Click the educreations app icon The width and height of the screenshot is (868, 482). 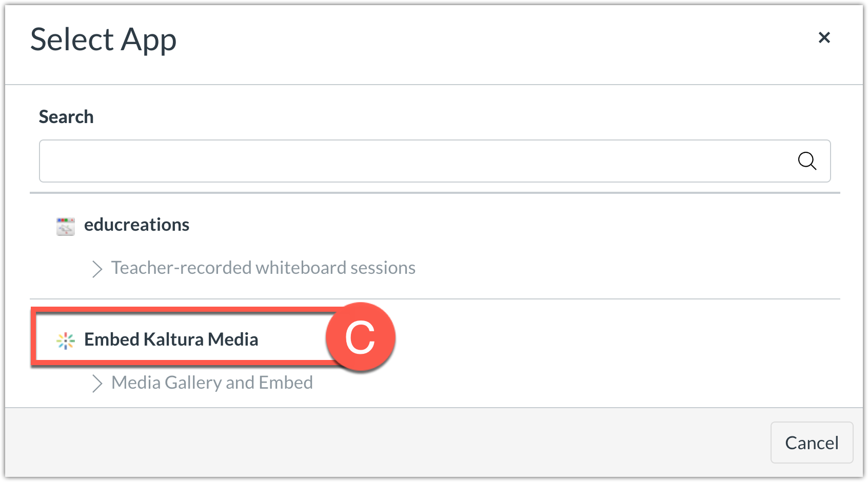(x=65, y=226)
